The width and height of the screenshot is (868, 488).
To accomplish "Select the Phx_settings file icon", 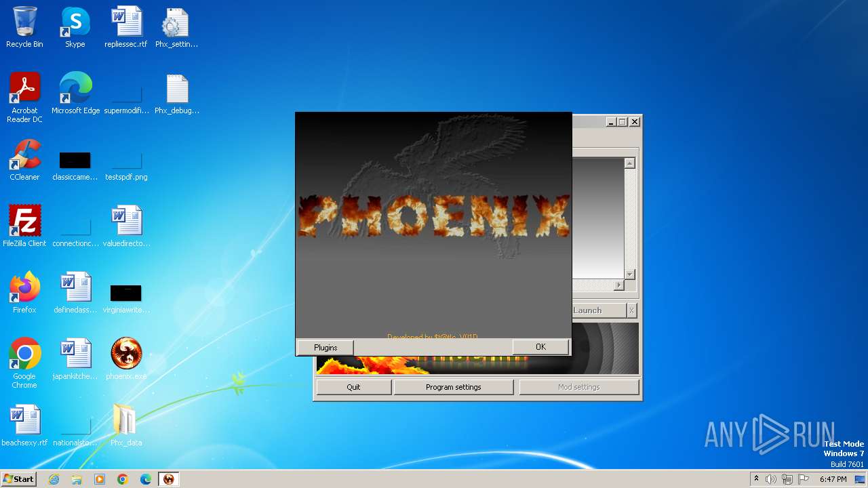I will point(176,28).
